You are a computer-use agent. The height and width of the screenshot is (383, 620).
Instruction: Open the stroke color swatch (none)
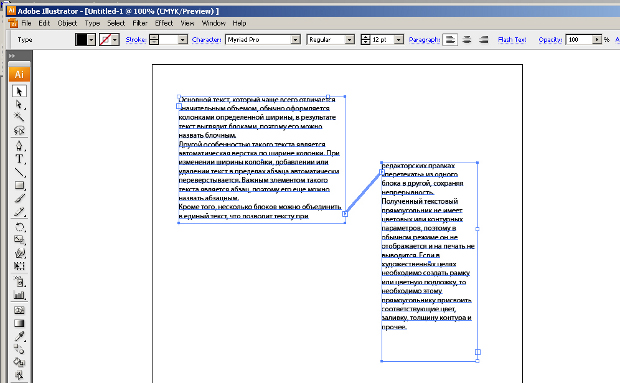click(x=105, y=40)
